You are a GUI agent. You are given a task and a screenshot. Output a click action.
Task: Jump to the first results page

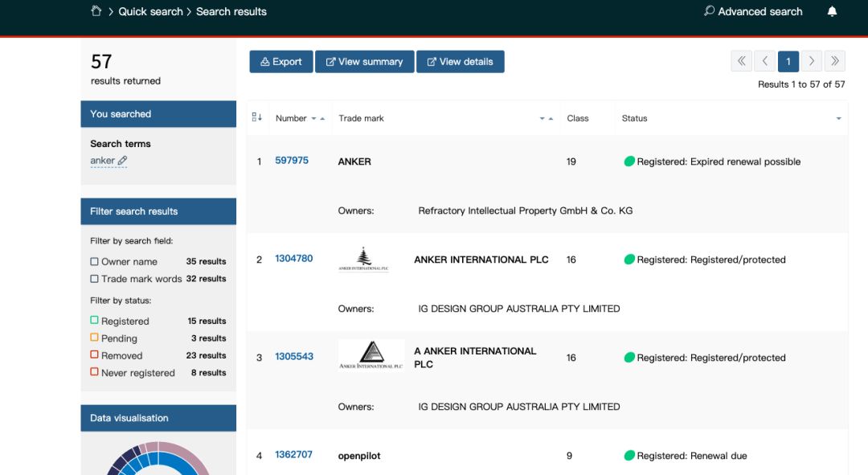point(741,61)
